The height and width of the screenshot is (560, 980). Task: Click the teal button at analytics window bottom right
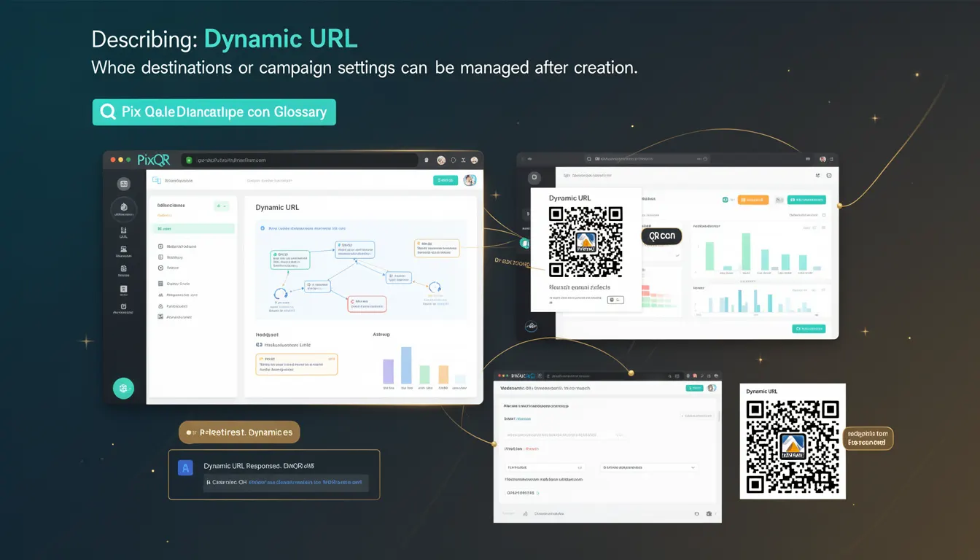[809, 329]
